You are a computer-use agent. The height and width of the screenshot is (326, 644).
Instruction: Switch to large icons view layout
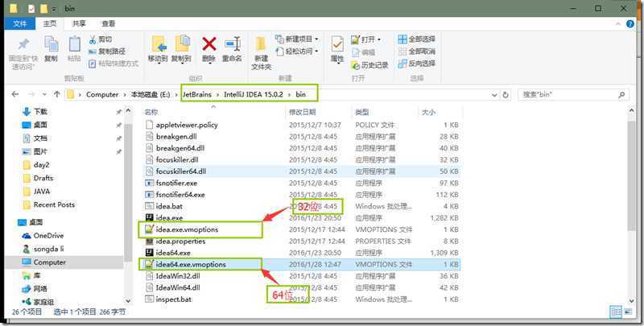click(628, 312)
